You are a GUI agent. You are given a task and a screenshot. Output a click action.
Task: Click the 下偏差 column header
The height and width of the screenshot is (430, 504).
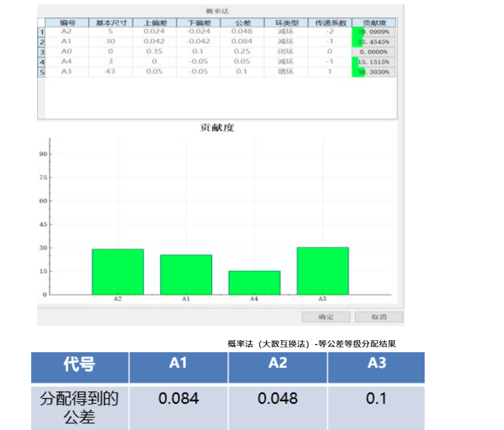(x=197, y=22)
